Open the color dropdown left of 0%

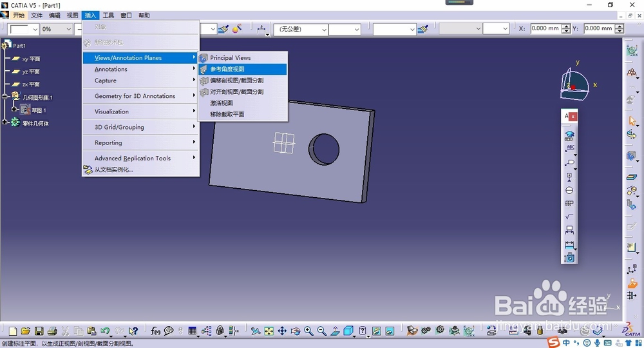pyautogui.click(x=35, y=29)
